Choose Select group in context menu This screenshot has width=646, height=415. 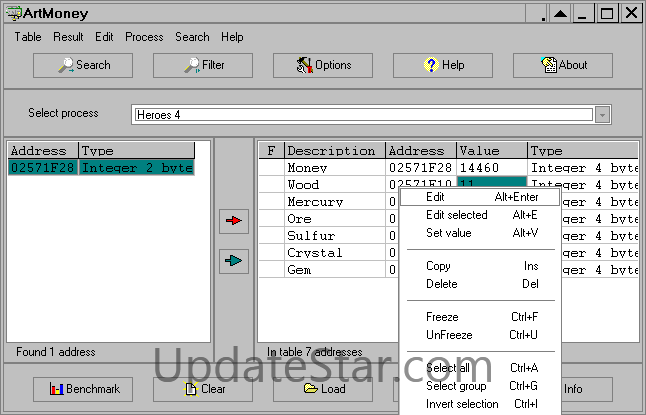480,386
